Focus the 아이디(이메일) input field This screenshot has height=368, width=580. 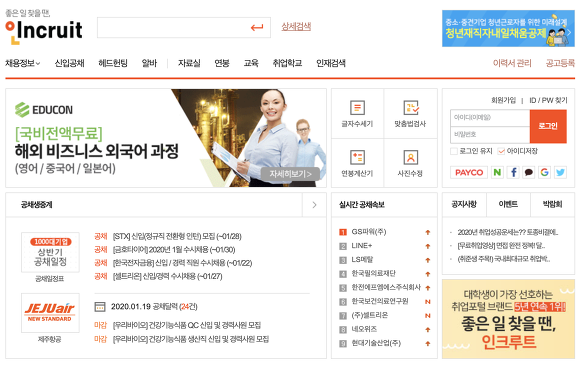pos(490,118)
